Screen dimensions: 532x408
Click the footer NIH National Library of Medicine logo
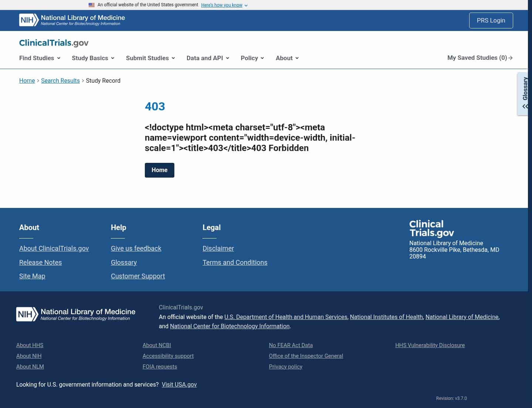76,314
